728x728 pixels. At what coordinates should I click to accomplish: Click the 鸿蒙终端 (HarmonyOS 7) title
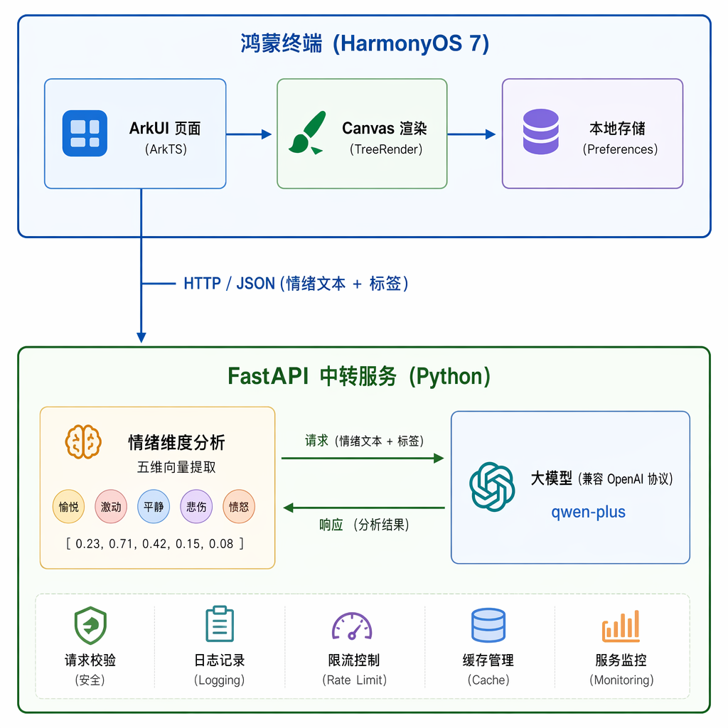365,43
